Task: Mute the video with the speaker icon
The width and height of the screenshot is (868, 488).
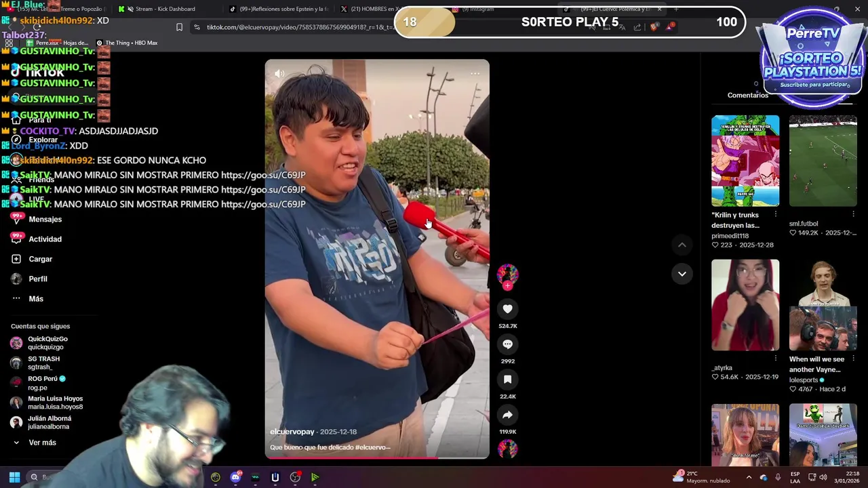Action: pos(279,73)
